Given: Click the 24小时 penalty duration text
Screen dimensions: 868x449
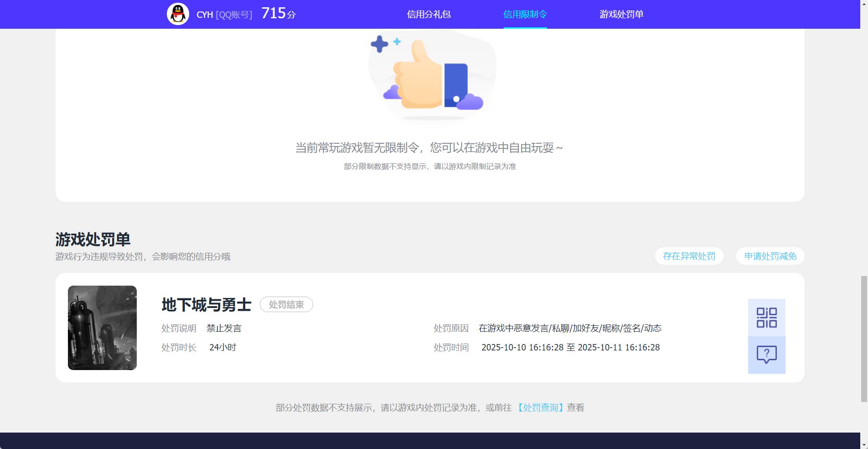Looking at the screenshot, I should [x=222, y=347].
